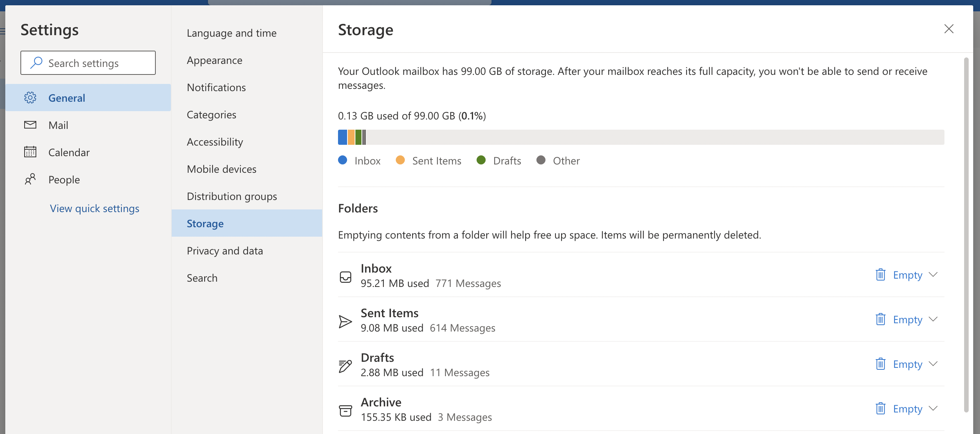Click the blue Inbox segment of storage bar
Screen dimensions: 980x434
click(342, 137)
